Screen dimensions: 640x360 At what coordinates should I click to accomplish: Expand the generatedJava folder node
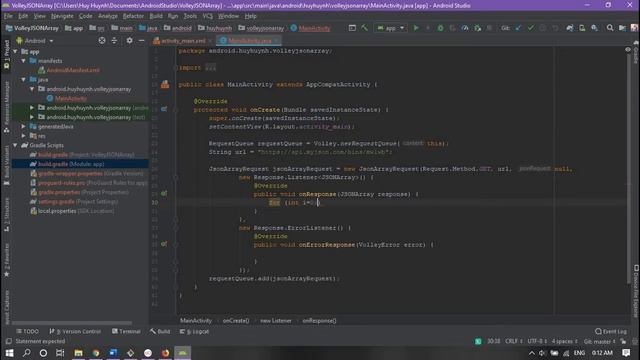[24, 127]
